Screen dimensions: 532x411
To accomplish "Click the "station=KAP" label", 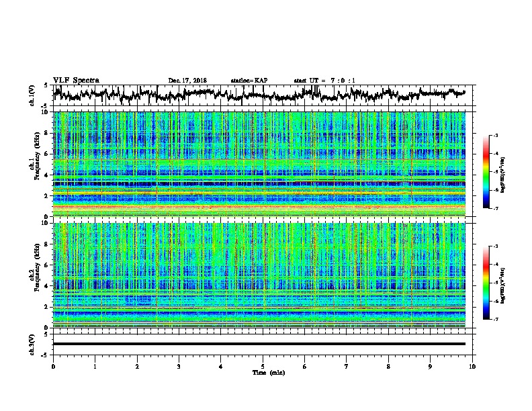I will pos(249,81).
